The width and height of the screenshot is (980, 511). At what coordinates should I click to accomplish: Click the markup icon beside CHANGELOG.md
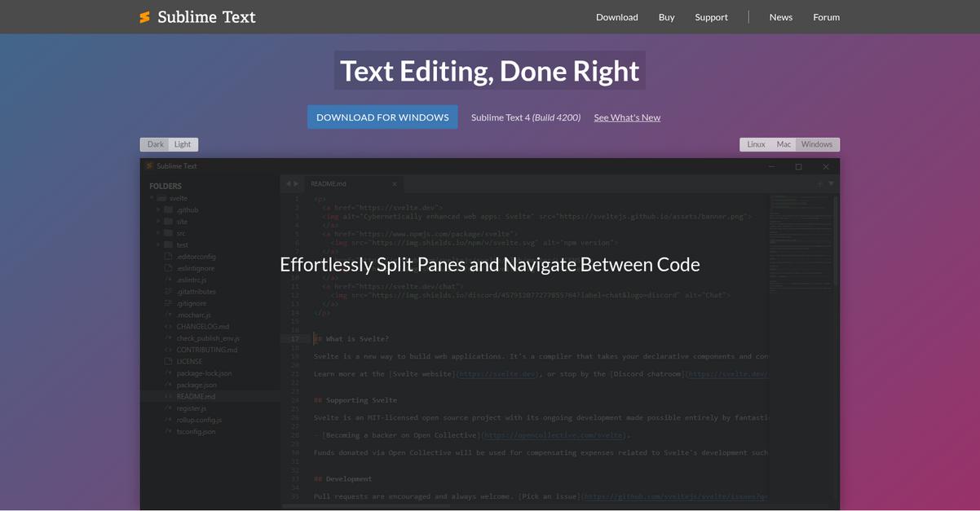click(x=169, y=327)
